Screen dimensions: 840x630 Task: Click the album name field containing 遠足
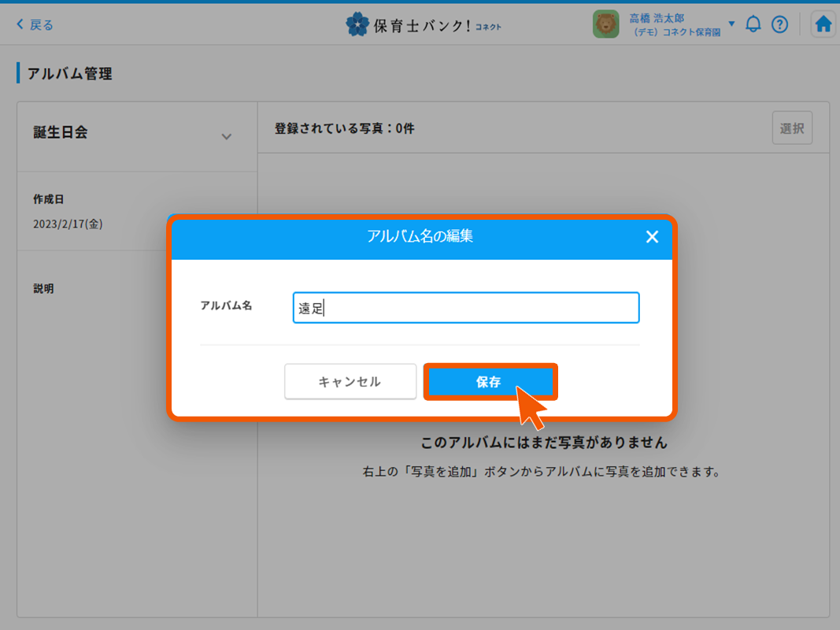click(x=465, y=307)
